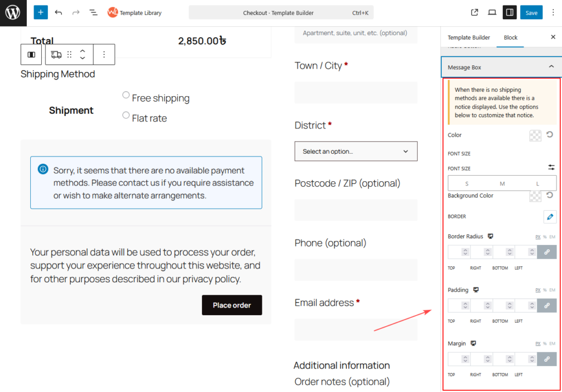The width and height of the screenshot is (562, 392).
Task: Open the Options menu in top bar
Action: (x=553, y=12)
